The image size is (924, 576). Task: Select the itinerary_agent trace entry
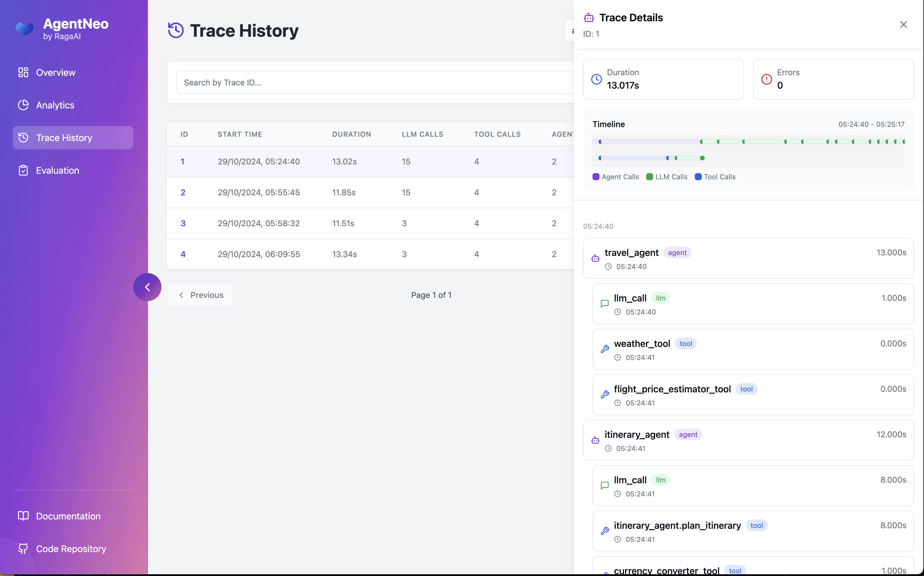(748, 440)
